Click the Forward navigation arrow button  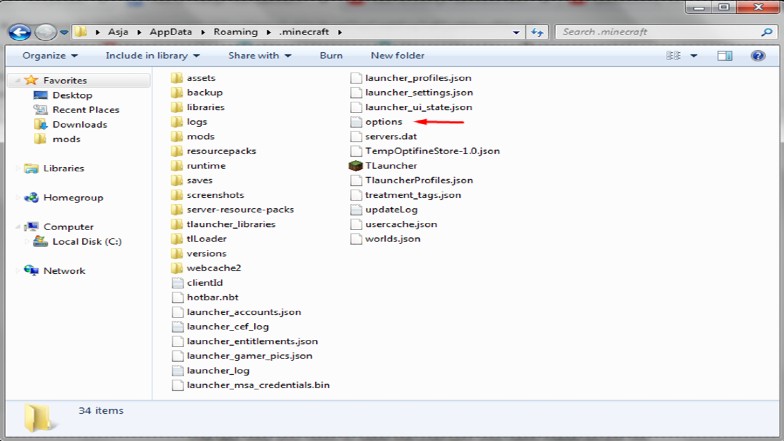click(x=46, y=32)
